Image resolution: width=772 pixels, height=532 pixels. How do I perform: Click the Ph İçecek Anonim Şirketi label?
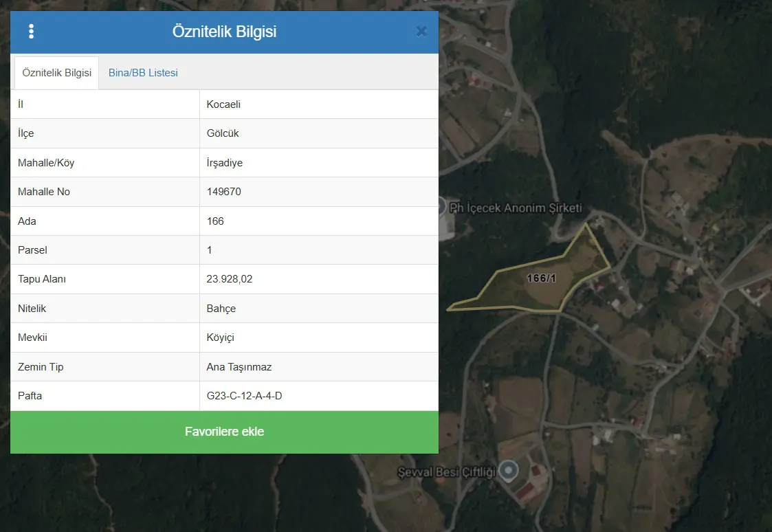(x=516, y=208)
